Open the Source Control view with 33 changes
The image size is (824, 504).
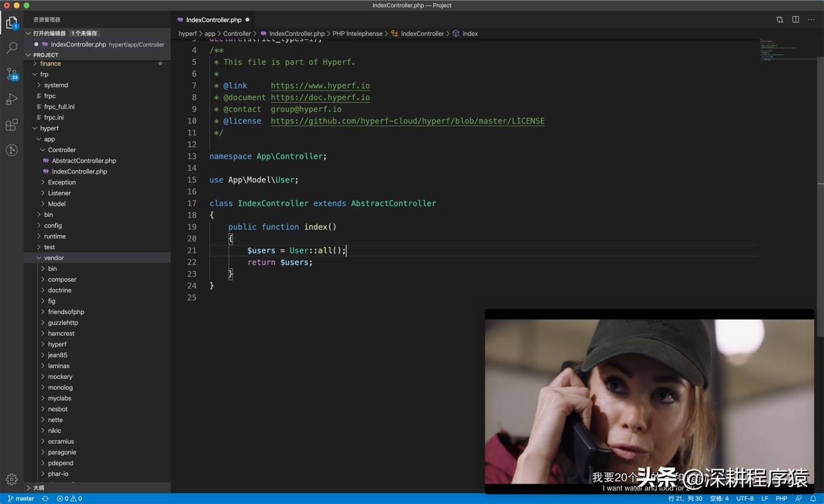[12, 74]
